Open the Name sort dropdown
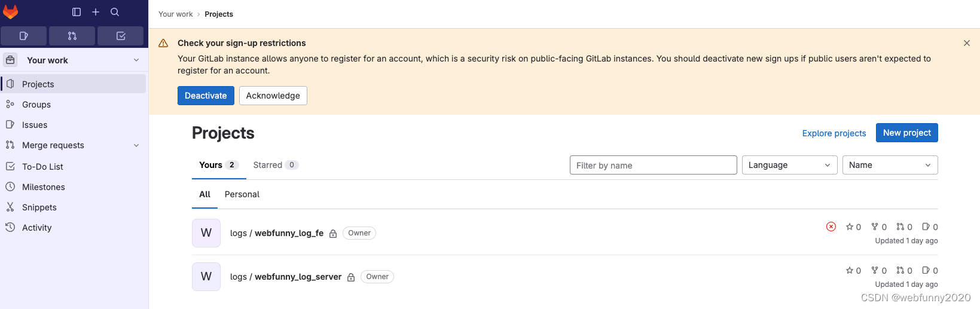Screen dimensions: 980x309 click(890, 165)
